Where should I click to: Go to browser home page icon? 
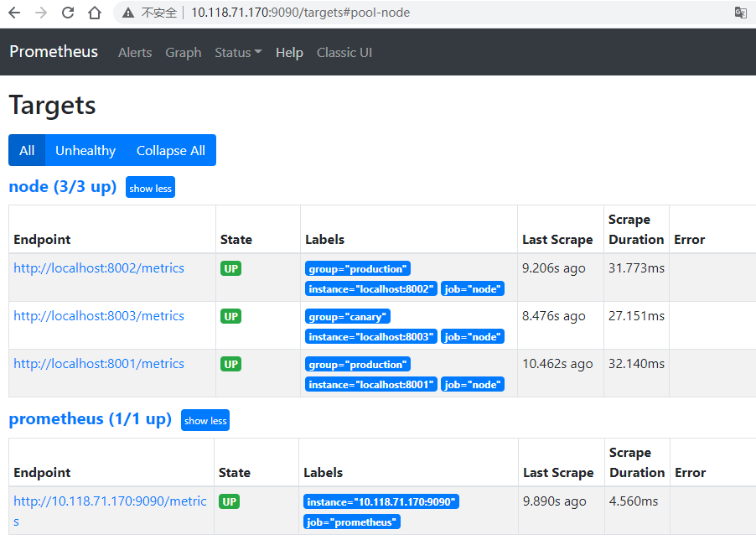coord(95,13)
